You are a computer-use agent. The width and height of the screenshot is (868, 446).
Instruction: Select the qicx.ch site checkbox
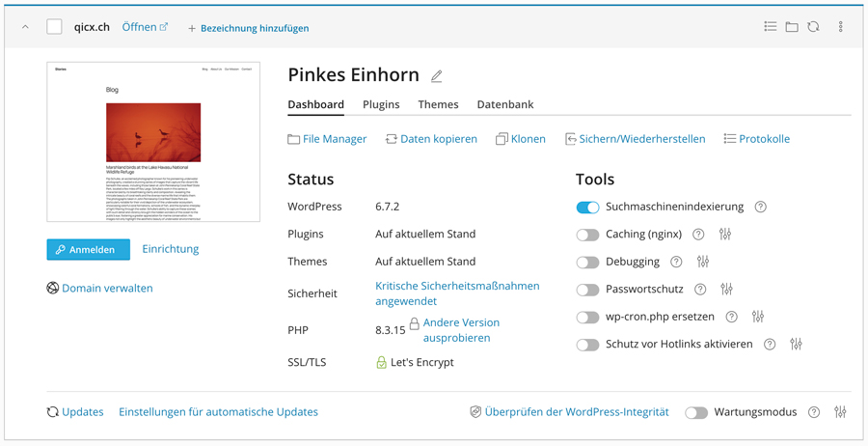pyautogui.click(x=54, y=27)
